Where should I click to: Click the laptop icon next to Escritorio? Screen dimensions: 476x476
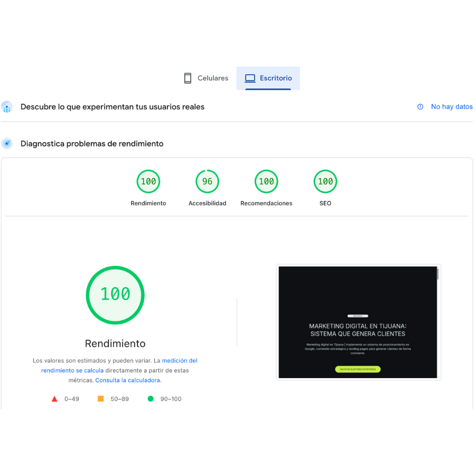(x=250, y=78)
